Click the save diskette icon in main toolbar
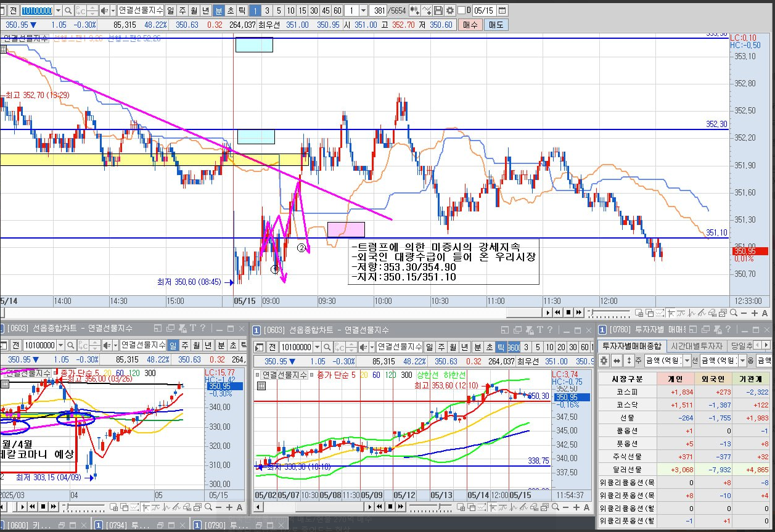The width and height of the screenshot is (775, 532). (438, 10)
